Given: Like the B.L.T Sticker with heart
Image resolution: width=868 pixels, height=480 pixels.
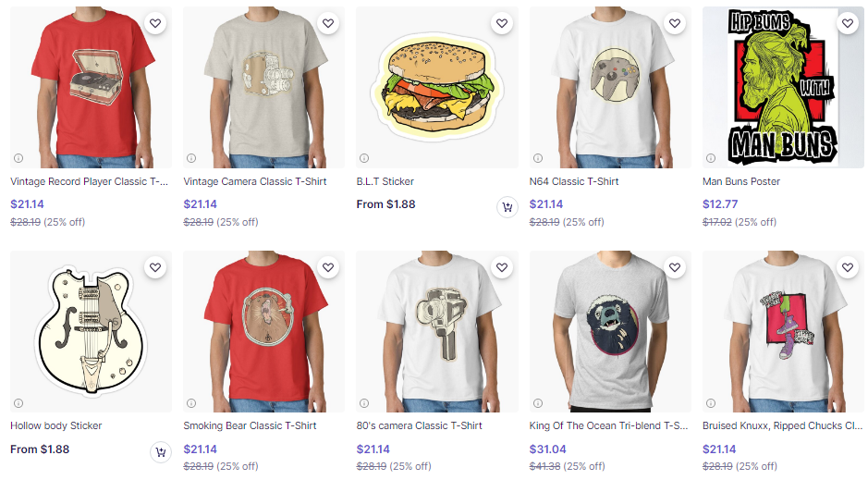Looking at the screenshot, I should 502,23.
